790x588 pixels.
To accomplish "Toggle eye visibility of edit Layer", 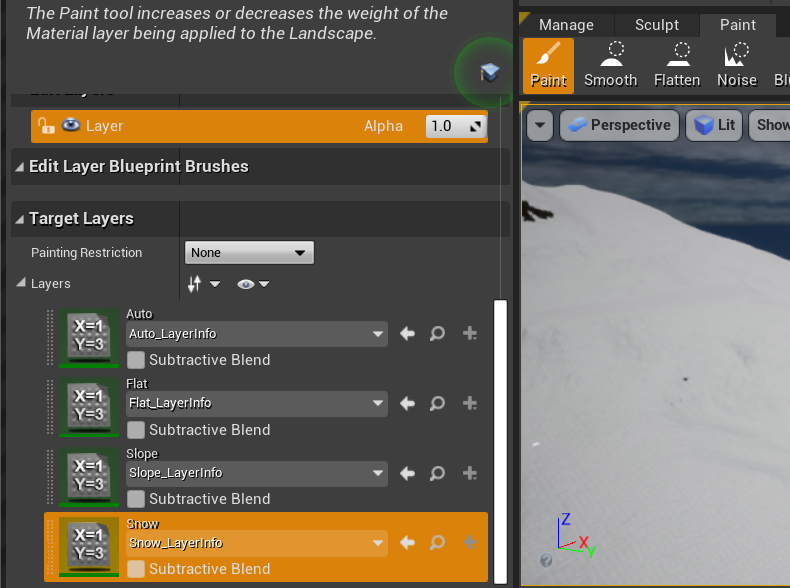I will tap(71, 124).
